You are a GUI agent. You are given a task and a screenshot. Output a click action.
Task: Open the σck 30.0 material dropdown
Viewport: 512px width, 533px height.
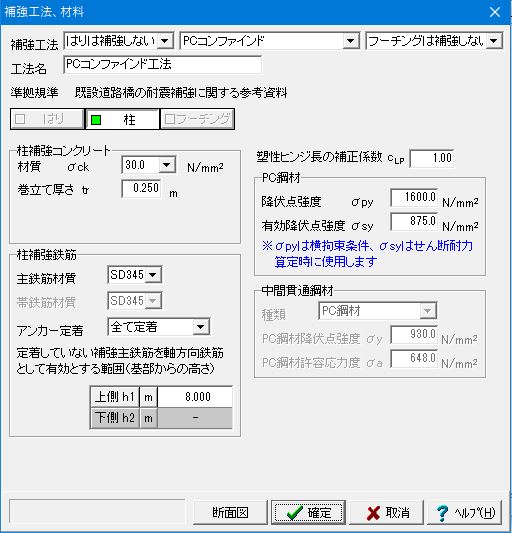tap(166, 165)
